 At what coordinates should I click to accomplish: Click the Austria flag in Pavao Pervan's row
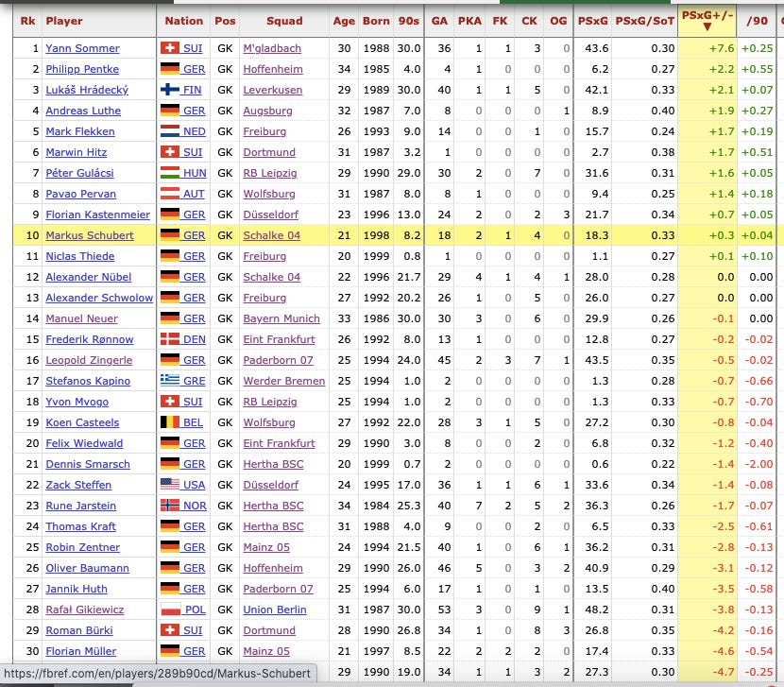point(170,194)
